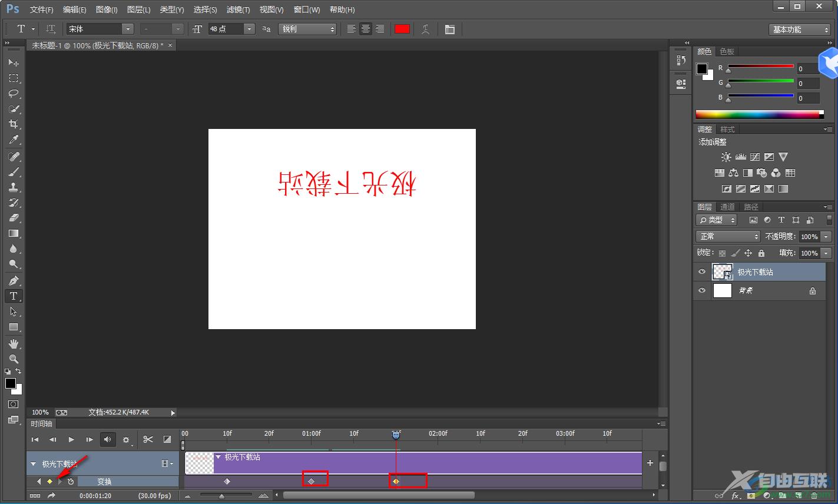Play the timeline
Viewport: 838px width, 504px height.
[x=71, y=439]
